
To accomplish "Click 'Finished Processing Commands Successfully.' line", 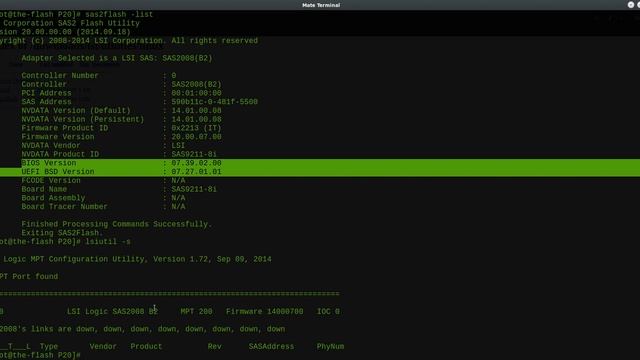I will point(117,224).
